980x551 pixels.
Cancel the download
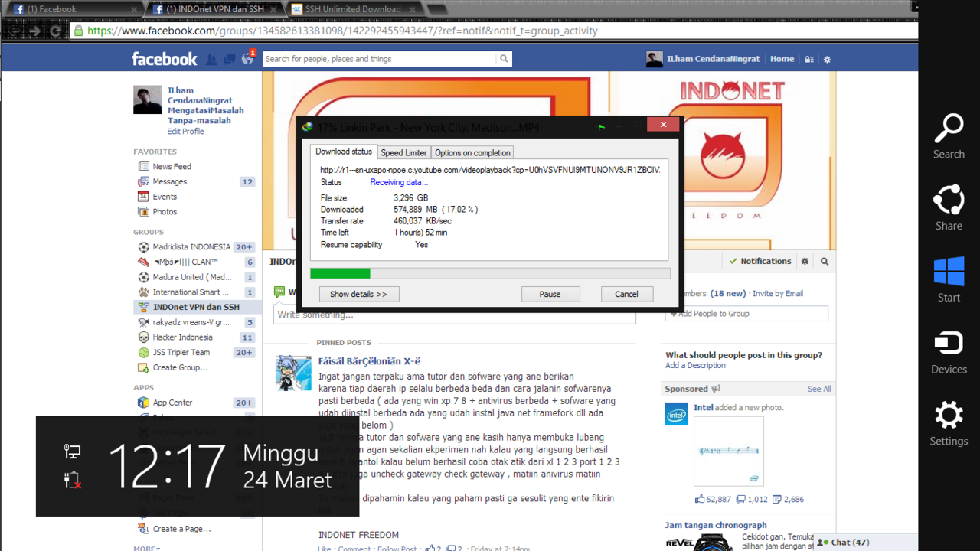coord(626,294)
